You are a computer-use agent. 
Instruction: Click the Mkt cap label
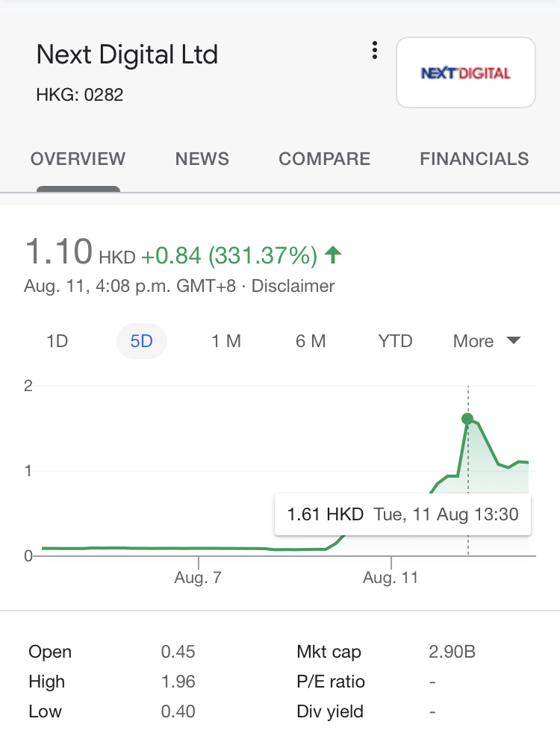pos(329,652)
